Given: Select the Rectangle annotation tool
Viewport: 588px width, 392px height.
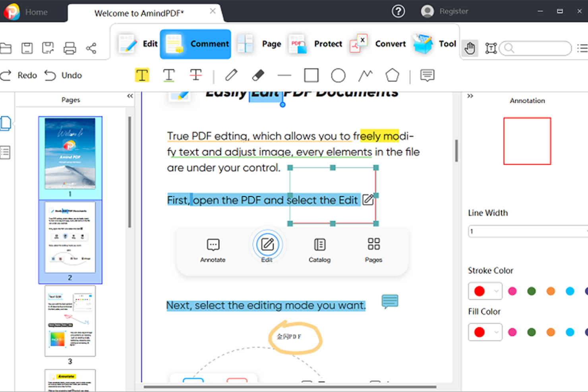Looking at the screenshot, I should click(x=311, y=75).
